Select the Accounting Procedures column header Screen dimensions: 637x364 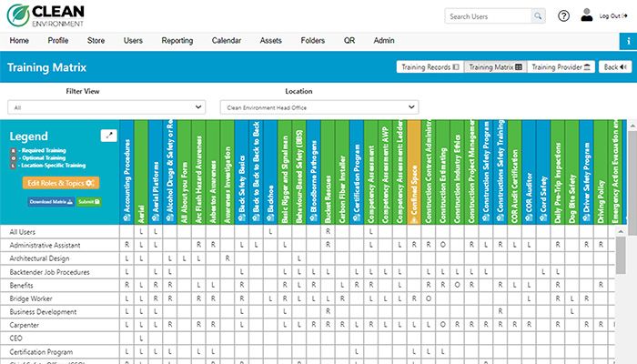[x=126, y=172]
